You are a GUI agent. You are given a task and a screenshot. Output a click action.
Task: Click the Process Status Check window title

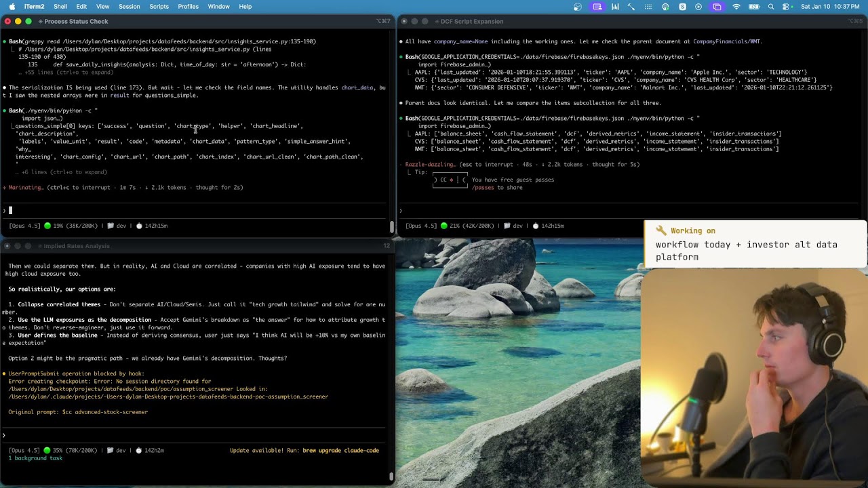click(x=76, y=22)
